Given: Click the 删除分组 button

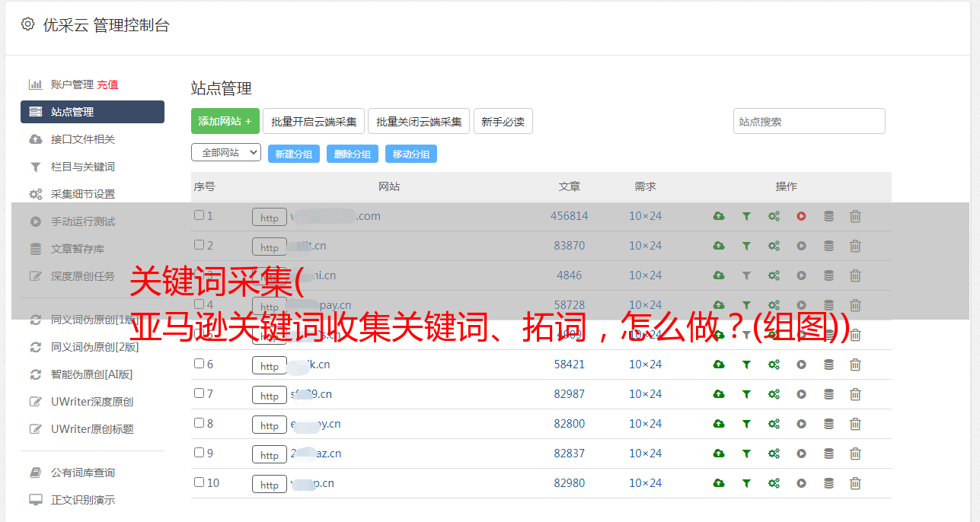Looking at the screenshot, I should point(353,154).
